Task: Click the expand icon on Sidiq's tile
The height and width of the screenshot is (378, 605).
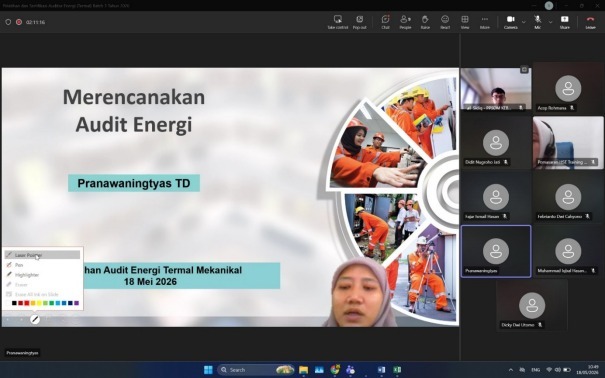Action: pyautogui.click(x=524, y=70)
